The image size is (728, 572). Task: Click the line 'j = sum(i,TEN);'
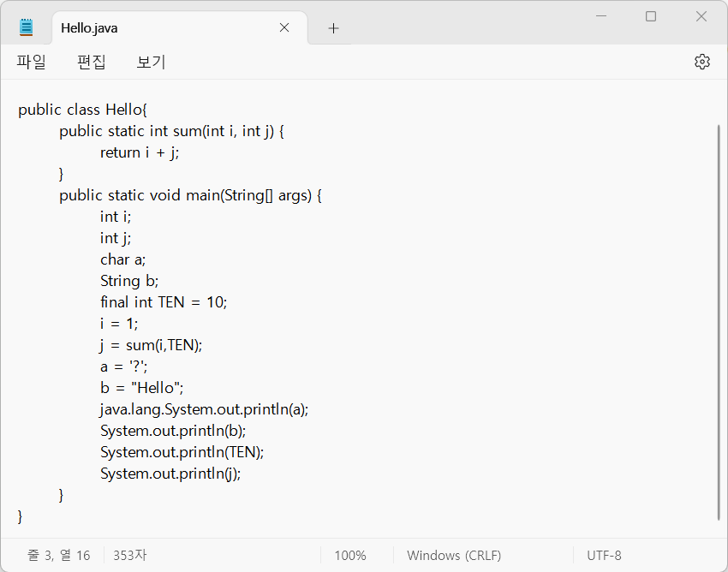click(x=152, y=345)
